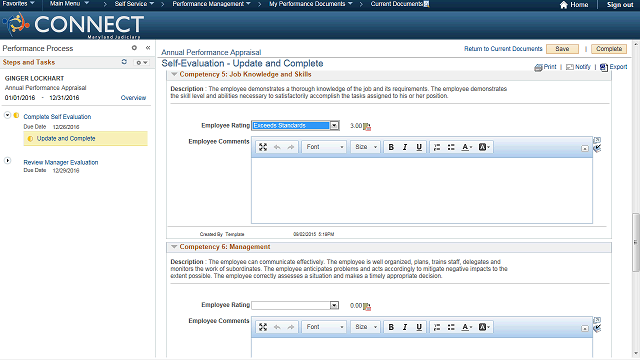
Task: Expand the Review Manager Evaluation step
Action: tap(7, 160)
